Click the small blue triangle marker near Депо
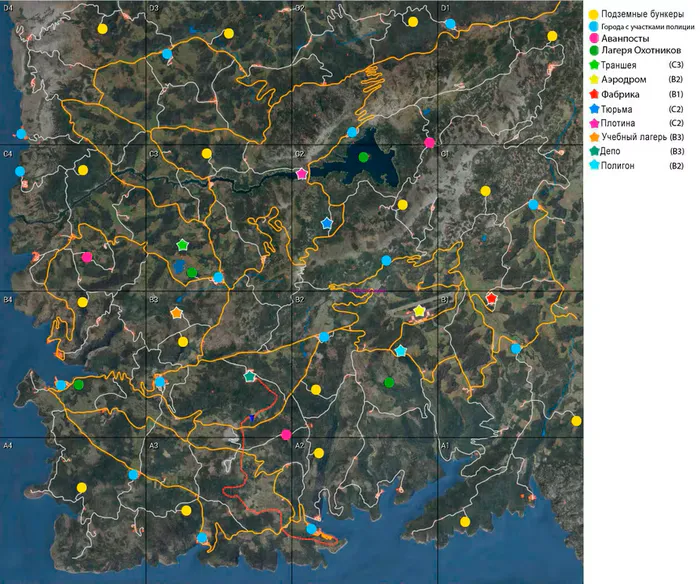Screen dimensions: 700x584 tap(252, 418)
